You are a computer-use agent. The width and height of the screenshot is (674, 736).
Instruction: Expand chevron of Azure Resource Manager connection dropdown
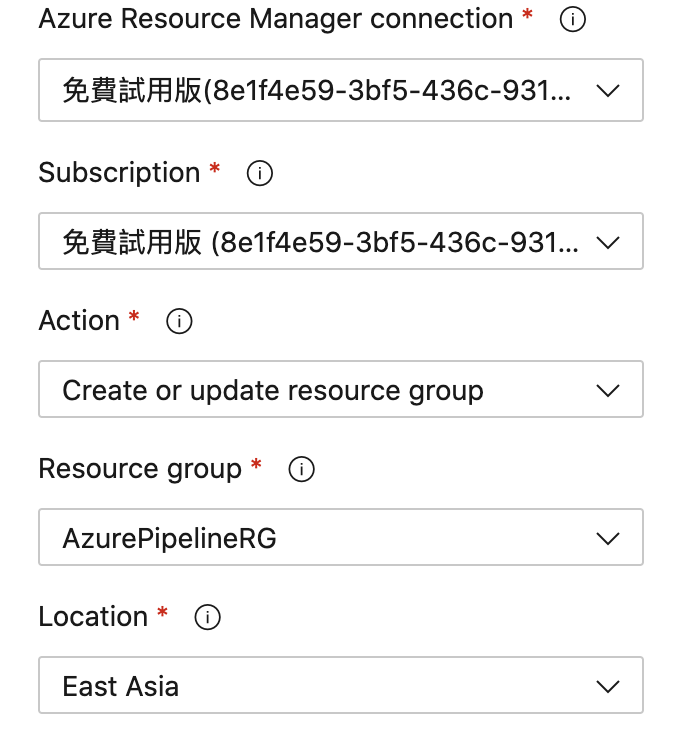tap(608, 91)
